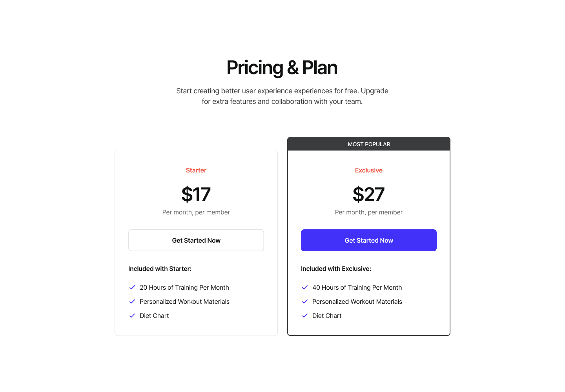The image size is (565, 392).
Task: Select the Included with Exclusive heading
Action: [336, 269]
